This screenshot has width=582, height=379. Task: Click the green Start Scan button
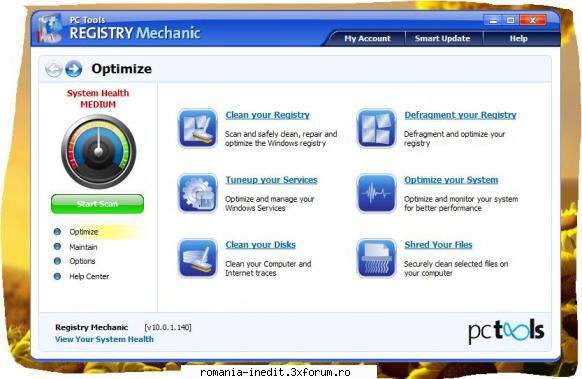tap(97, 204)
